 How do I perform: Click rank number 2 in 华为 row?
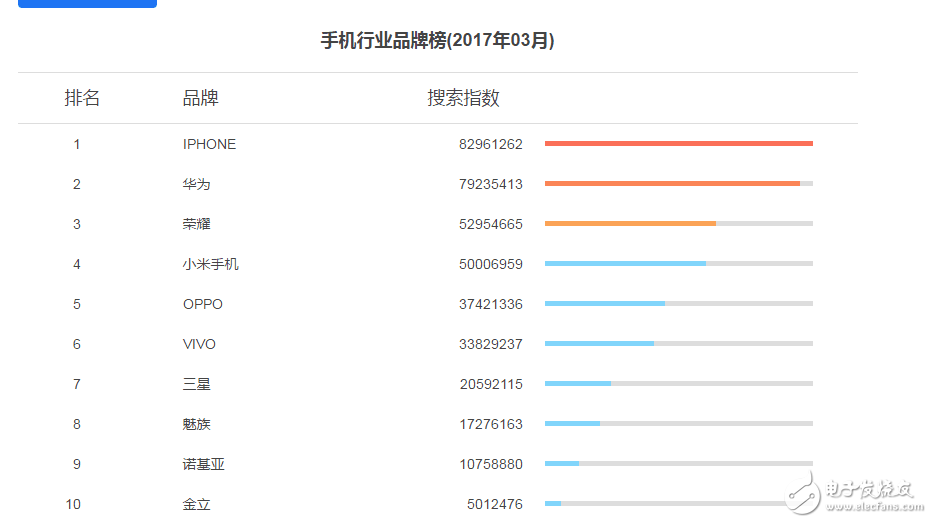click(x=77, y=184)
